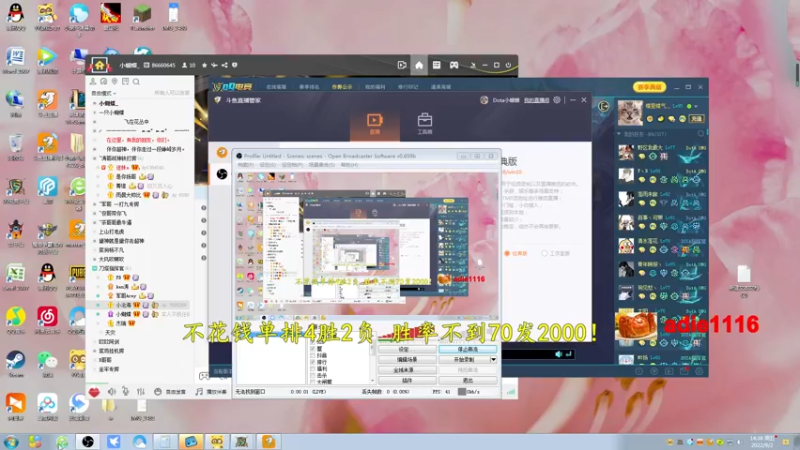Click the 全域来源 button in OBS
This screenshot has height=450, width=800.
[407, 370]
